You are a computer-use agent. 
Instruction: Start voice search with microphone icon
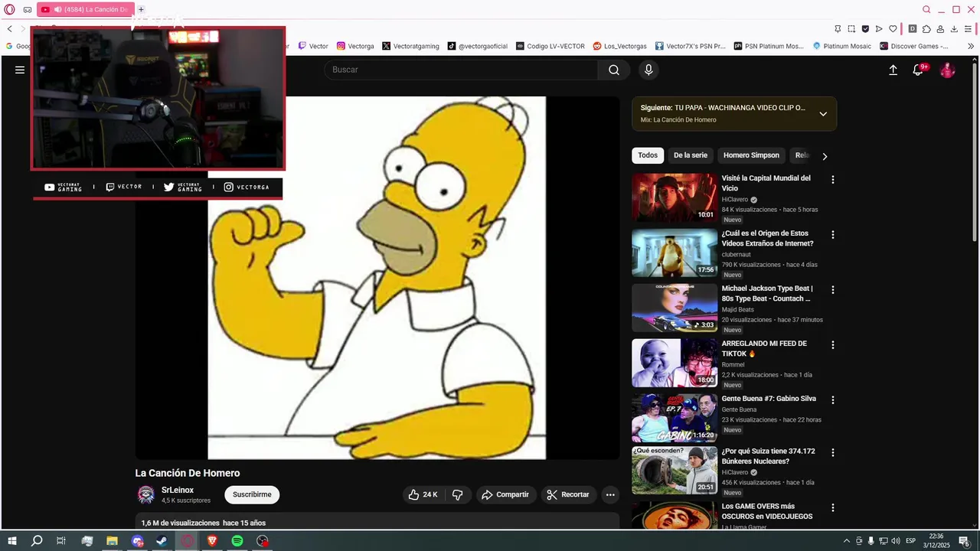(x=648, y=70)
